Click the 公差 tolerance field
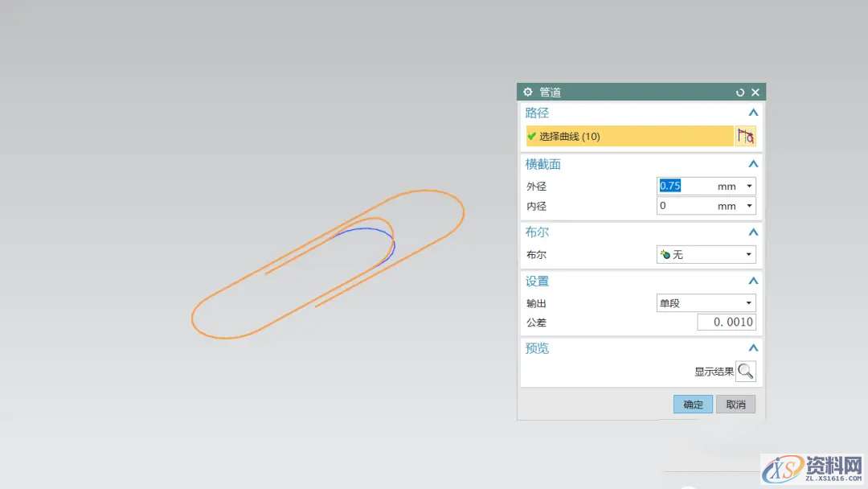The height and width of the screenshot is (489, 868). click(726, 323)
